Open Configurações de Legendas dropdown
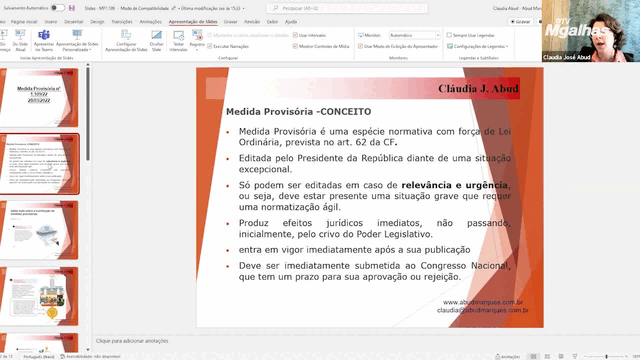The height and width of the screenshot is (360, 640). tap(478, 47)
